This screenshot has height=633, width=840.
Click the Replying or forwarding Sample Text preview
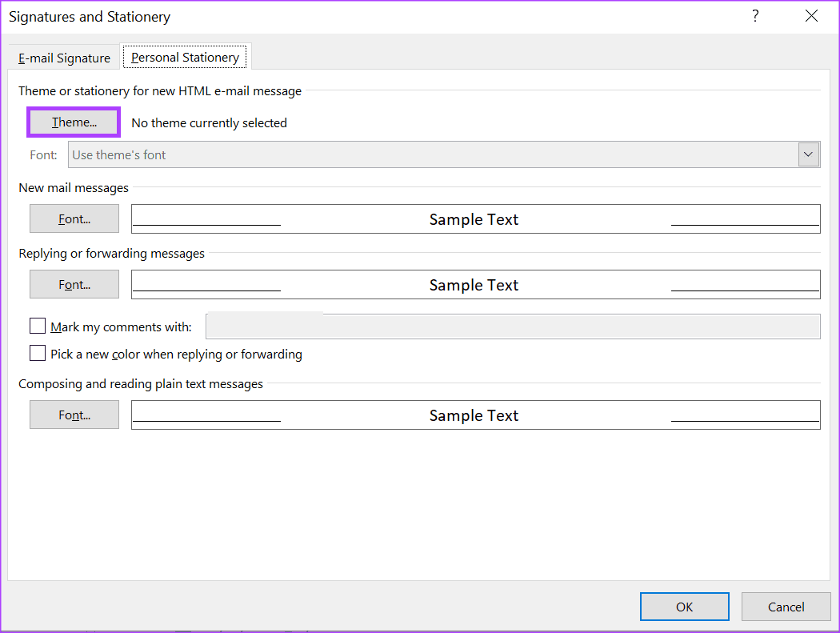(476, 284)
